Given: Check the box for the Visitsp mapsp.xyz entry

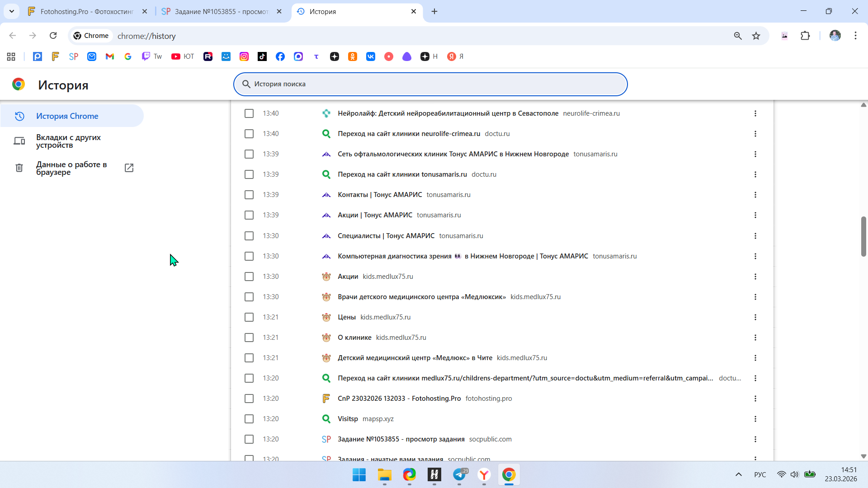Looking at the screenshot, I should pyautogui.click(x=249, y=419).
